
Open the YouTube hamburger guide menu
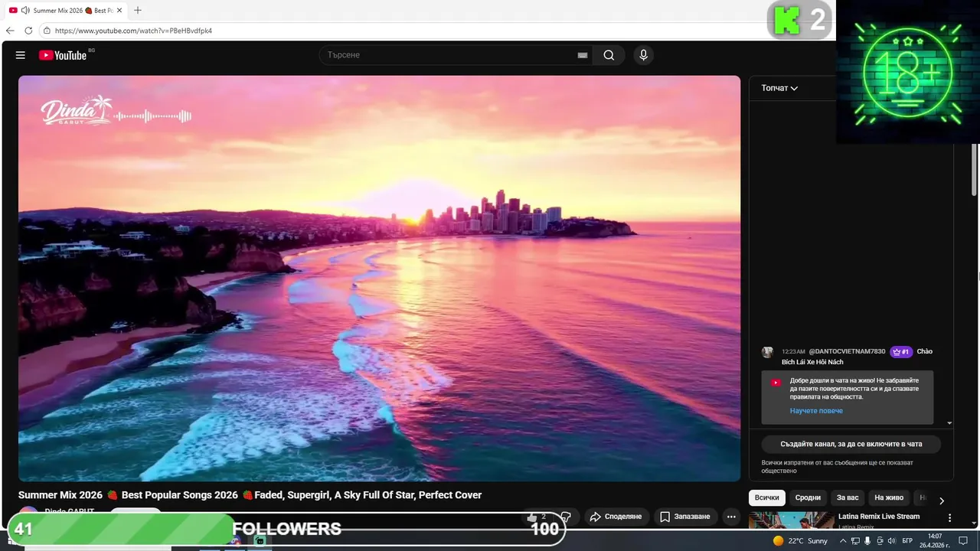click(21, 55)
